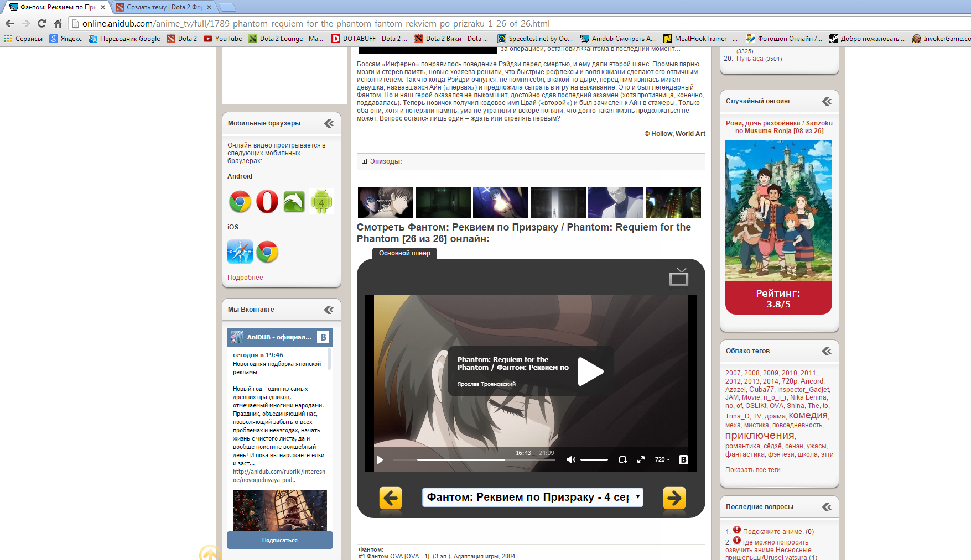Click the Android 4 robot icon

click(321, 202)
